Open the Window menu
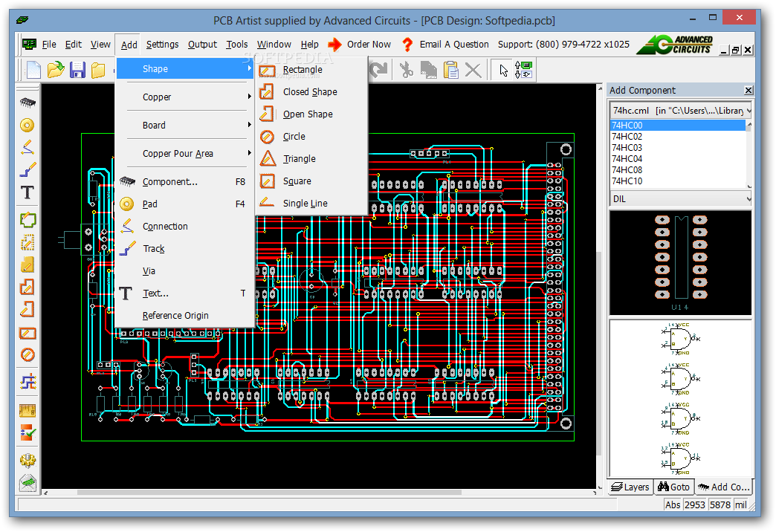Viewport: 776px width, 532px height. 274,45
